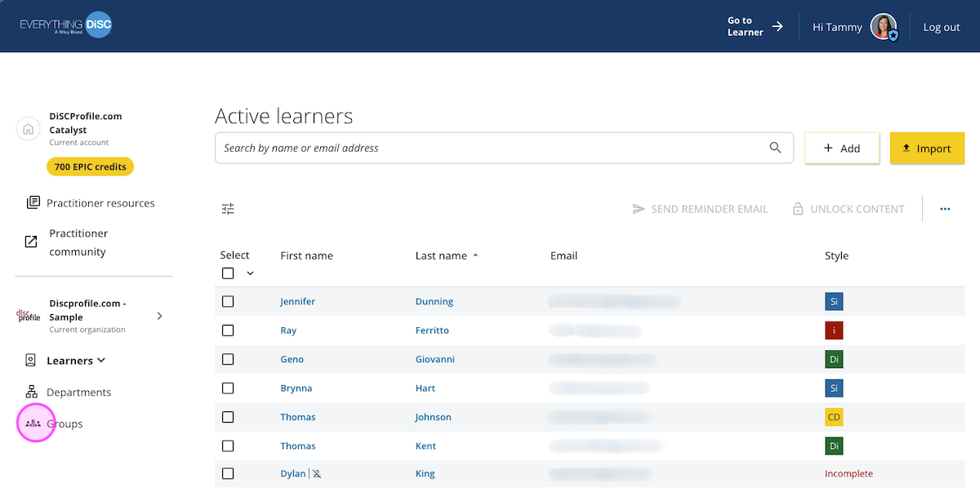Check the box for Geno Giovanni

[x=228, y=359]
